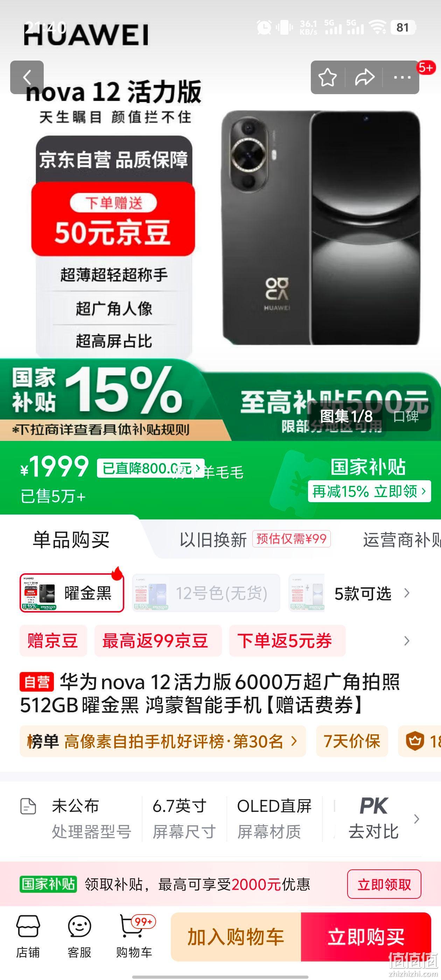
Task: Tap the share arrow icon
Action: [x=364, y=77]
